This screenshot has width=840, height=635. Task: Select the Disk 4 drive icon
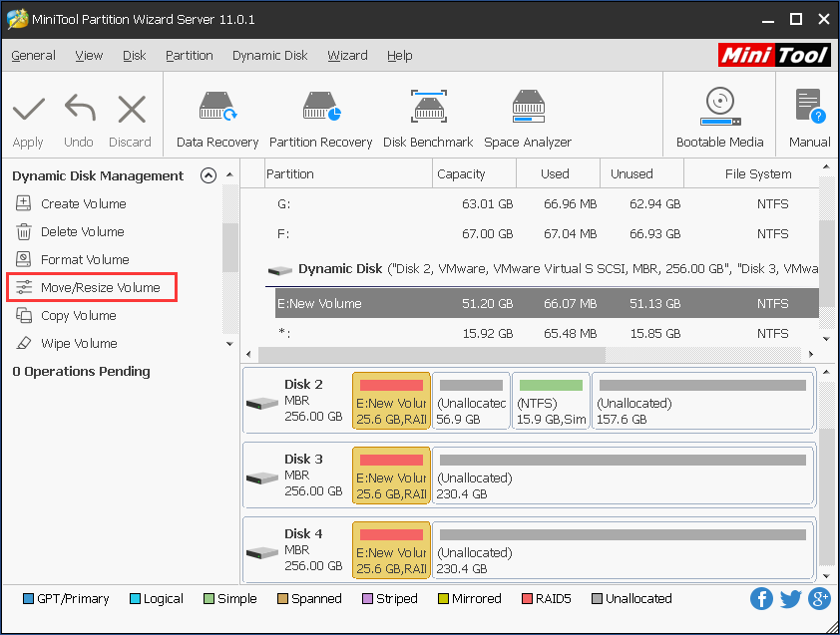tap(262, 552)
